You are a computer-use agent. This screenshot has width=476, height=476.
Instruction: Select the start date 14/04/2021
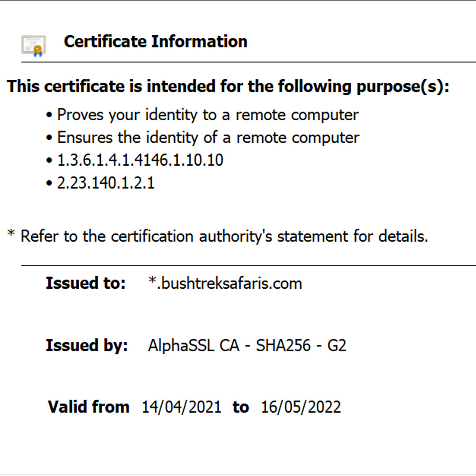tap(182, 407)
